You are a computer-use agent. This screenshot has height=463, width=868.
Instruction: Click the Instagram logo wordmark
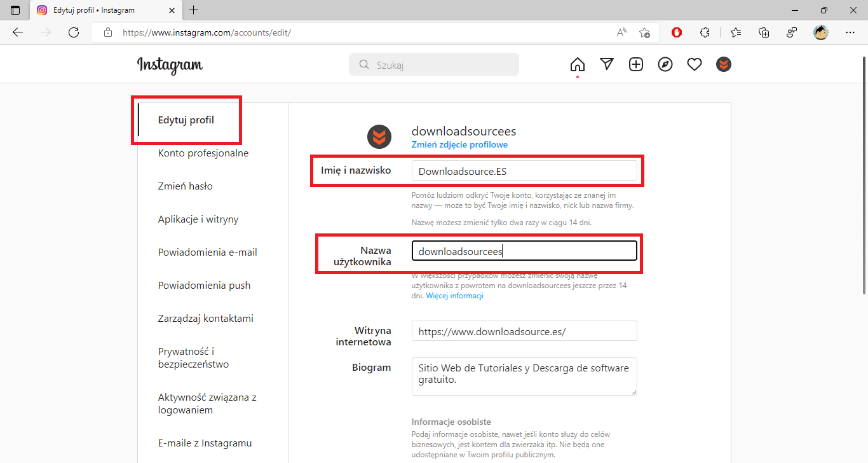(170, 65)
